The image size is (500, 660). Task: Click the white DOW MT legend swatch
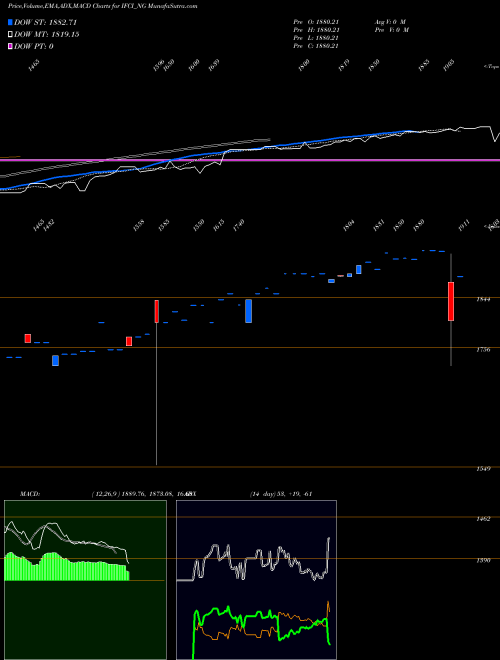[x=10, y=35]
